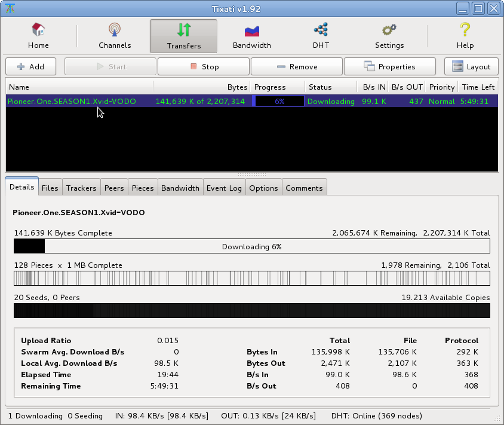Click the '20 Seeds, 0 Peers' label
The image size is (504, 425).
47,297
